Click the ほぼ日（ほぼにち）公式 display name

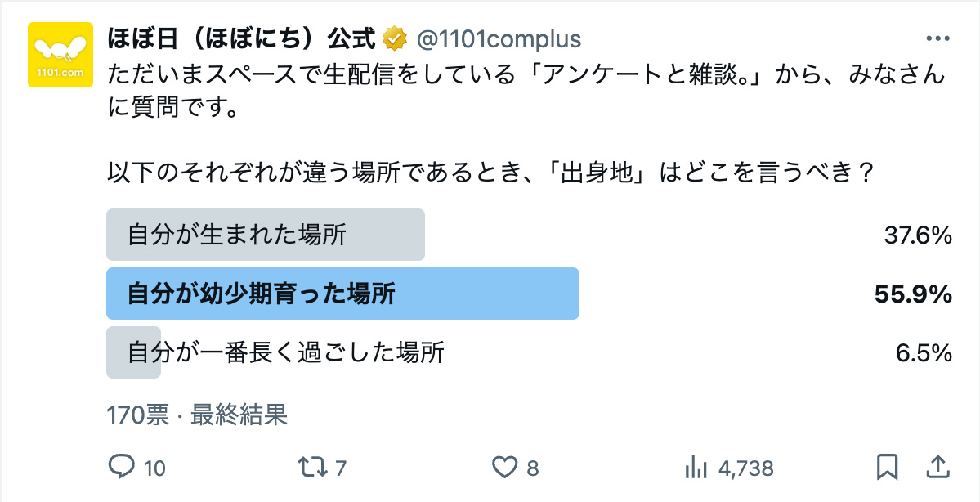pos(241,38)
